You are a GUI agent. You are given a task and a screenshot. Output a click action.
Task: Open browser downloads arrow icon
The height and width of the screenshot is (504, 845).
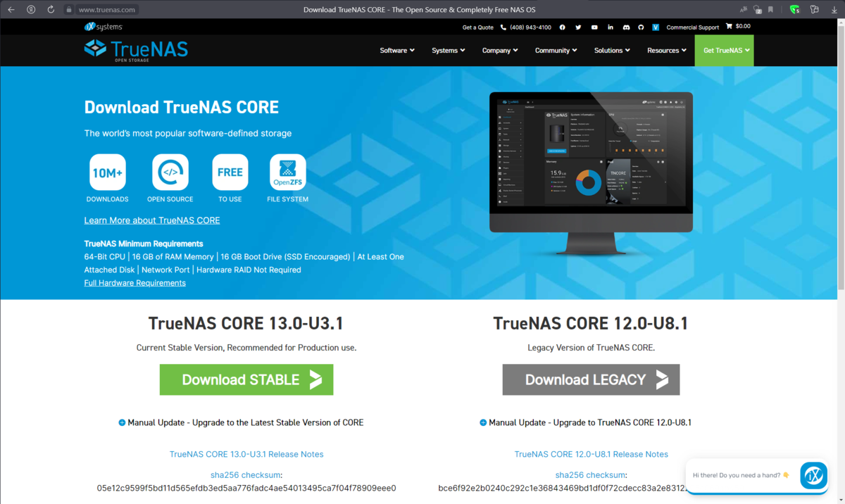pyautogui.click(x=834, y=10)
